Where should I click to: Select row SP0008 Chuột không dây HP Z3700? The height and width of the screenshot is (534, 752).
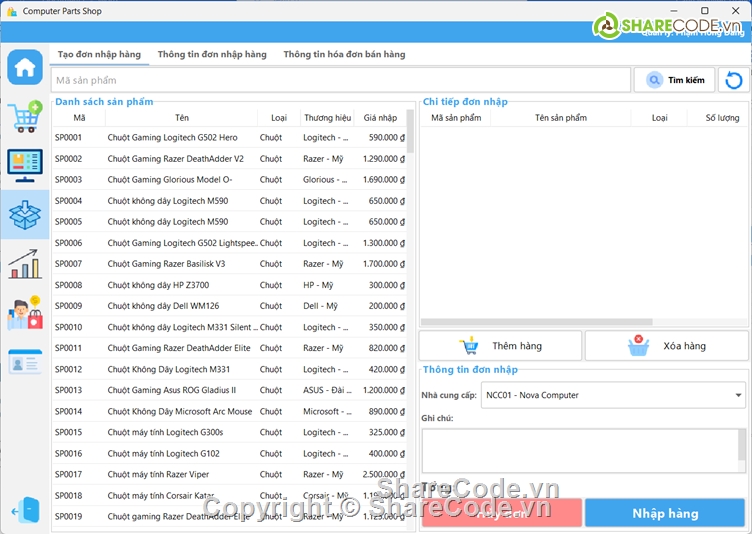(x=229, y=285)
